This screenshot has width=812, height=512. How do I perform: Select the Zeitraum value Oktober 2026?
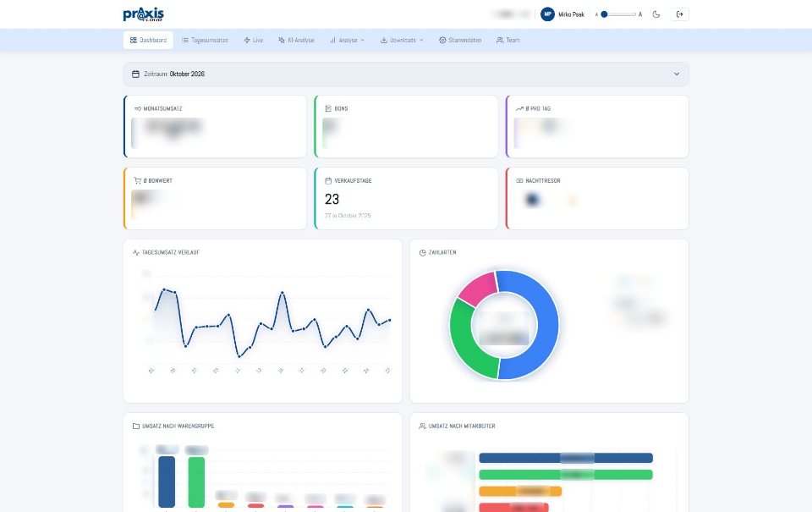[187, 74]
